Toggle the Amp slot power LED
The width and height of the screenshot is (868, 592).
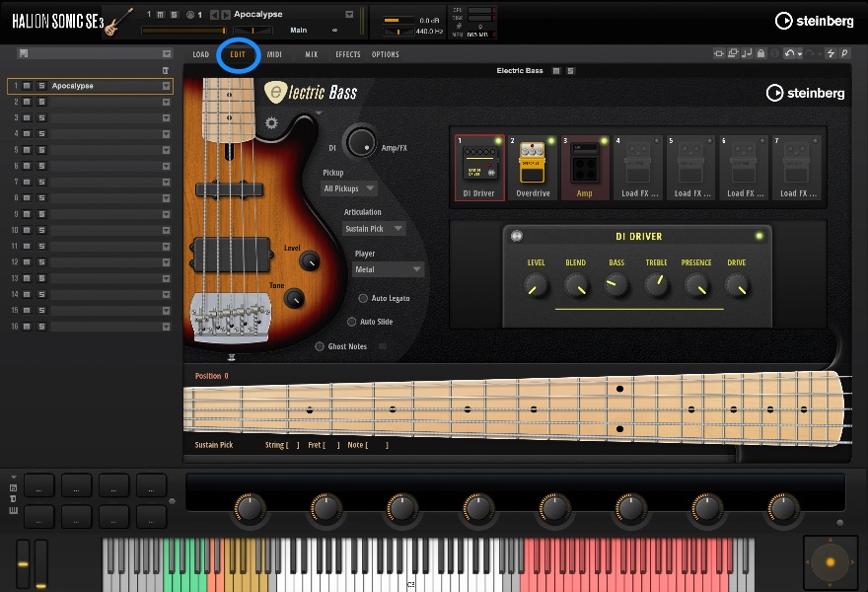pyautogui.click(x=604, y=141)
